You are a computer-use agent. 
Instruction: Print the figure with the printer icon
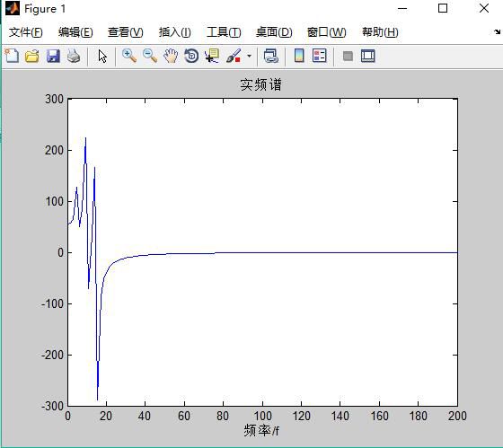pyautogui.click(x=74, y=57)
